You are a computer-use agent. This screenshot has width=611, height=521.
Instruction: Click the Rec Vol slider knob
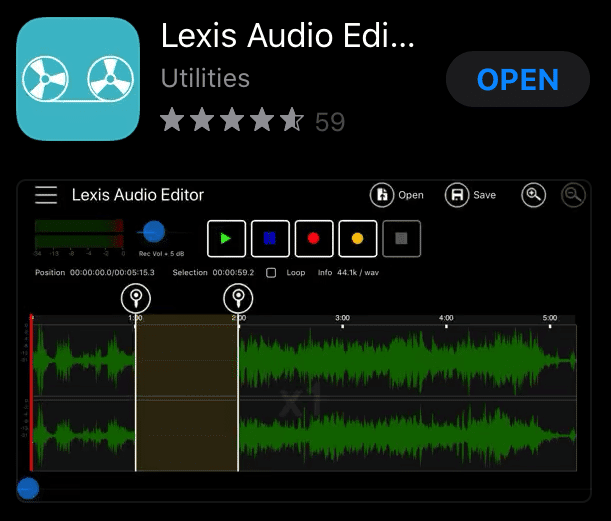[154, 232]
